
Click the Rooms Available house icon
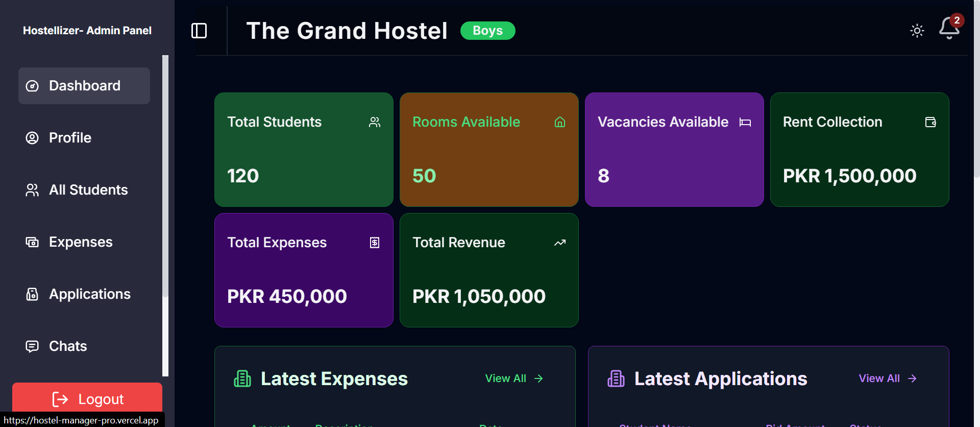click(560, 122)
